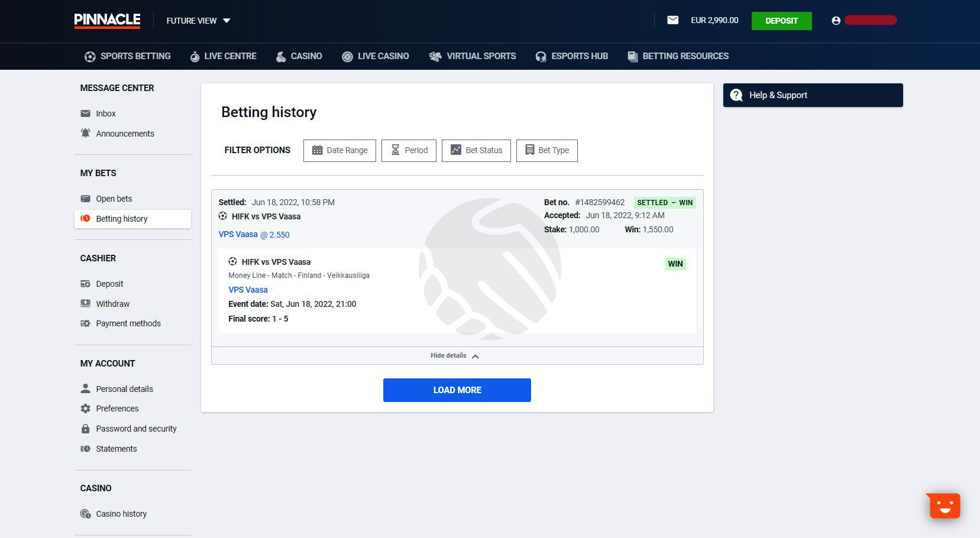Viewport: 980px width, 538px height.
Task: Open Personal details link
Action: tap(125, 389)
